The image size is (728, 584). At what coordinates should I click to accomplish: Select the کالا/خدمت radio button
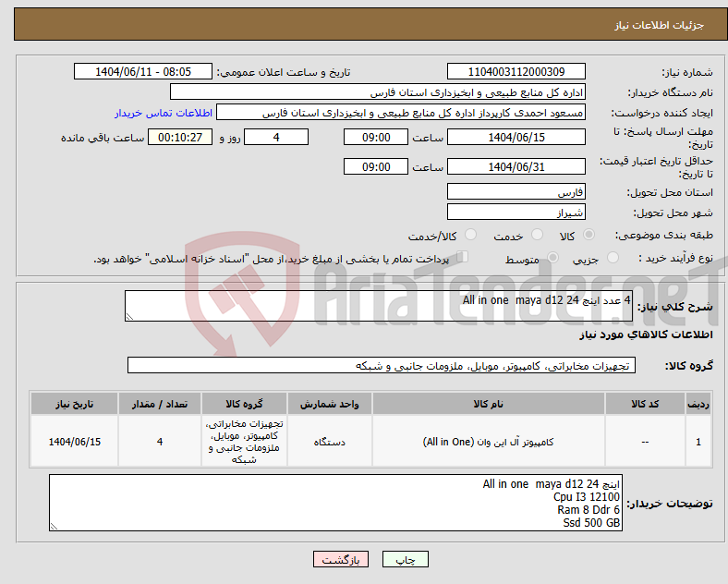click(470, 235)
